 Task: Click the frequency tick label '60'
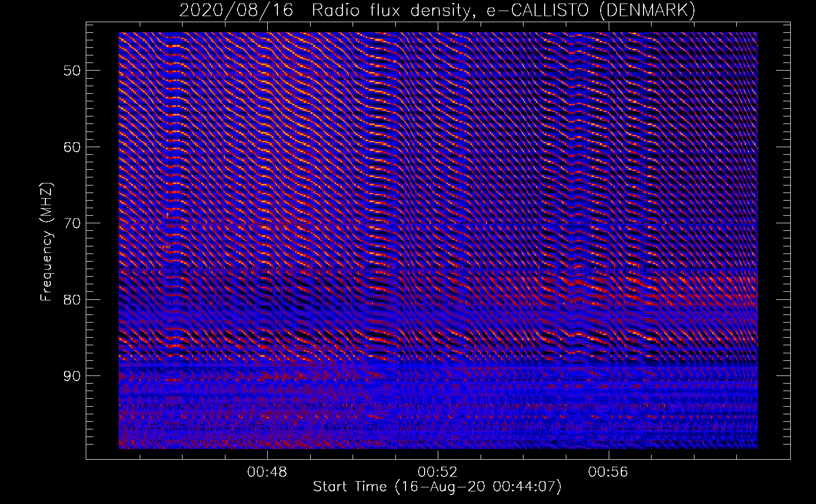72,147
